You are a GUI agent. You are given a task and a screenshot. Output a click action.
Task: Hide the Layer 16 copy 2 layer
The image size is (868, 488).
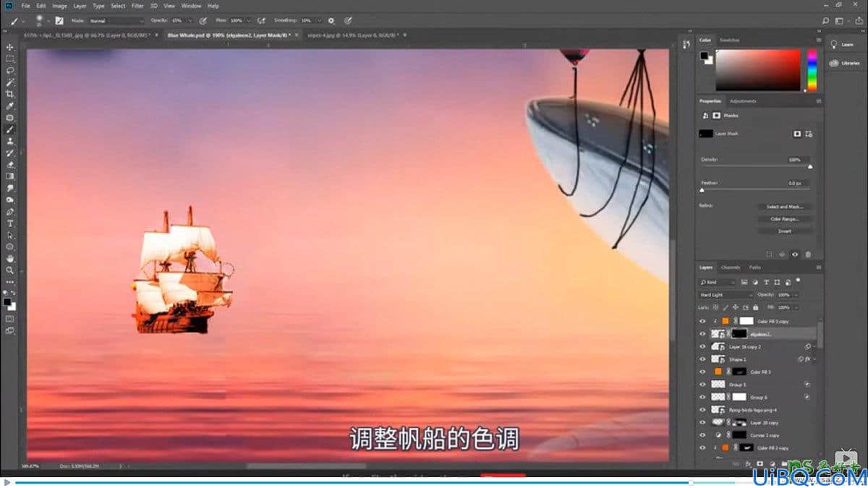click(702, 346)
